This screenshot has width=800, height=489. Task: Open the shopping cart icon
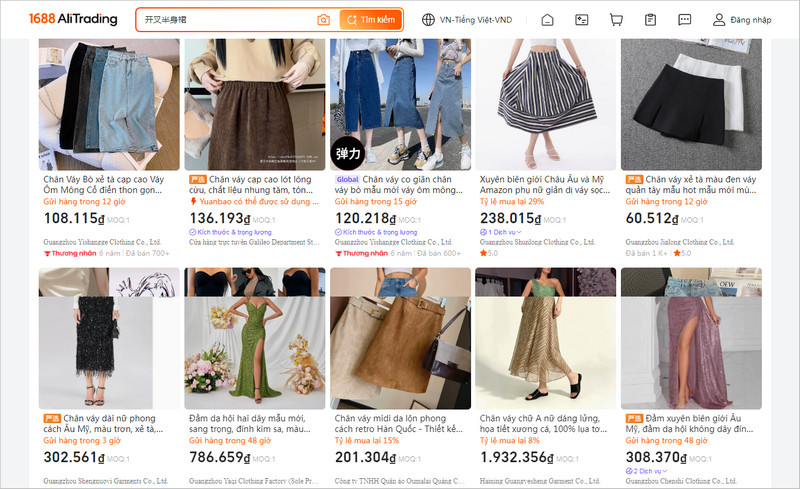(x=616, y=20)
